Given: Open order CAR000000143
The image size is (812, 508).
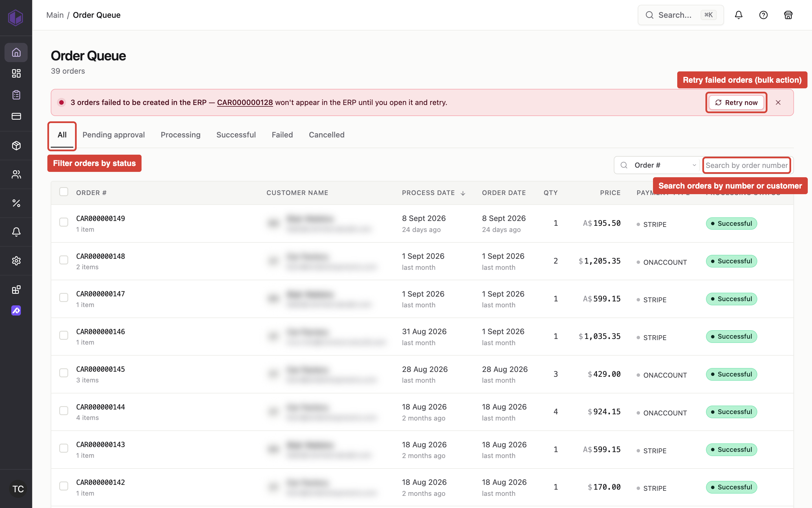Looking at the screenshot, I should click(100, 444).
